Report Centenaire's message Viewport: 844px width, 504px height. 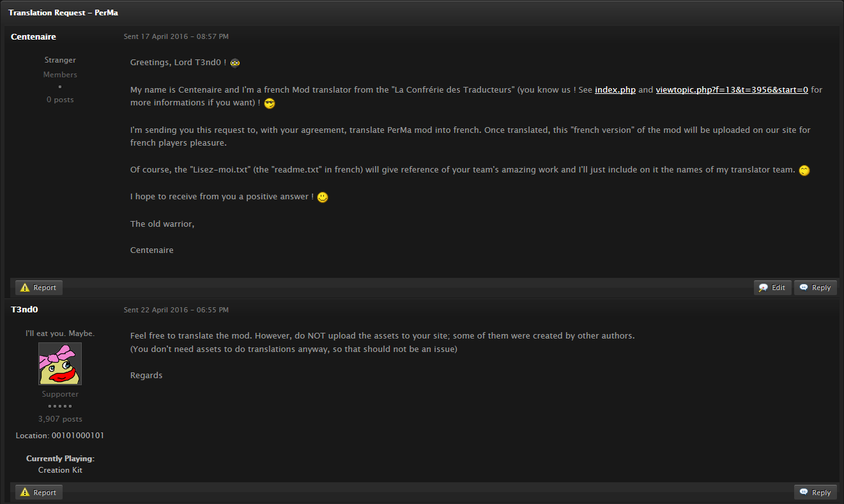click(39, 287)
